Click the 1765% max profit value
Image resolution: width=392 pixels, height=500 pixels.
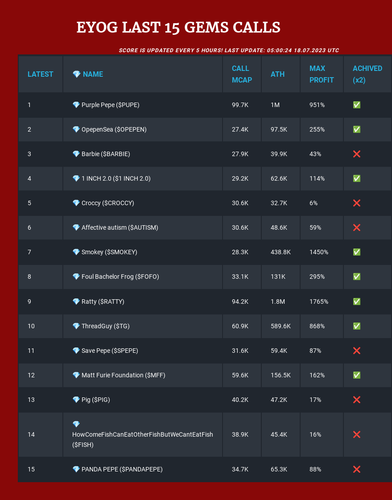click(x=319, y=301)
